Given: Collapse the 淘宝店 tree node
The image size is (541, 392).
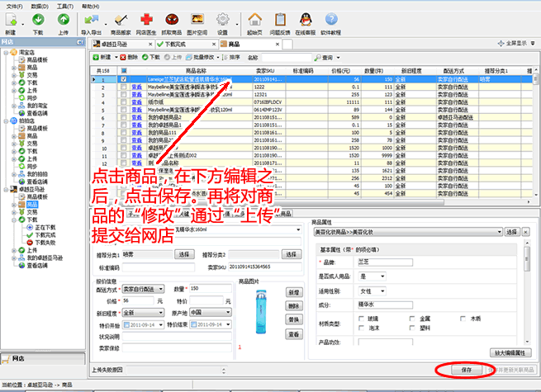Looking at the screenshot, I should click(x=6, y=53).
